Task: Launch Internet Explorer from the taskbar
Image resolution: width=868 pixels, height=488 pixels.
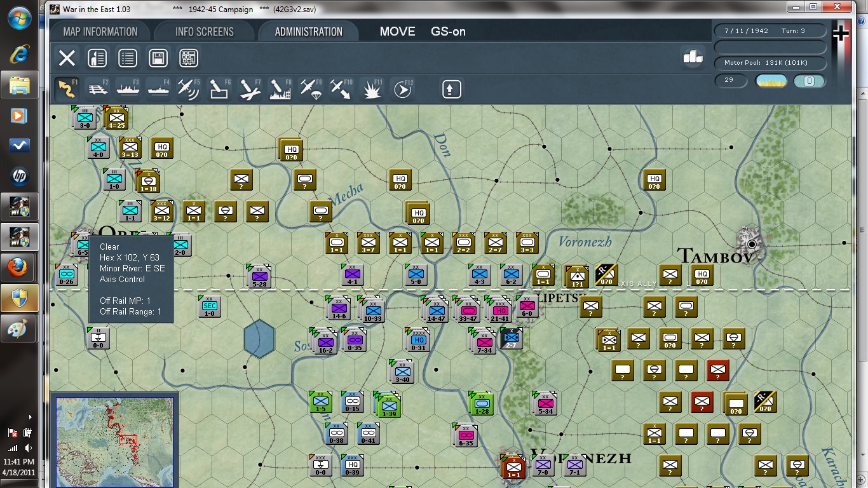Action: (x=19, y=55)
